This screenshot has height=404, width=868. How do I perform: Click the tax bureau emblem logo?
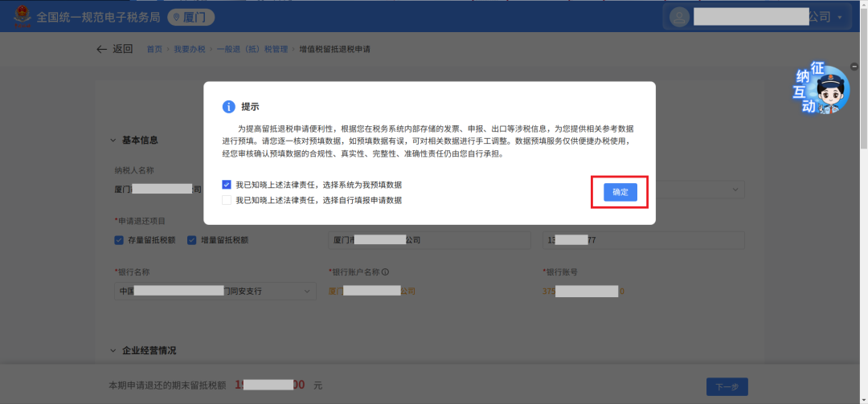coord(23,17)
